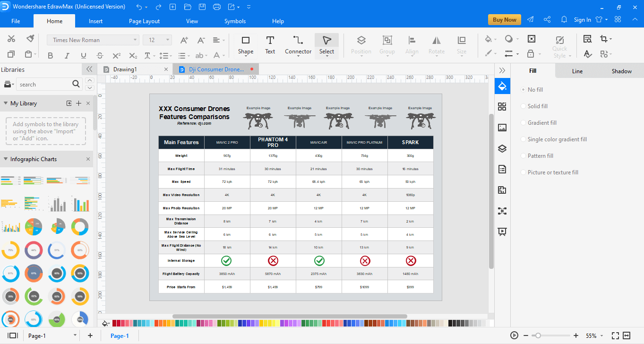Image resolution: width=644 pixels, height=344 pixels.
Task: Click the Save icon in title bar
Action: click(202, 7)
